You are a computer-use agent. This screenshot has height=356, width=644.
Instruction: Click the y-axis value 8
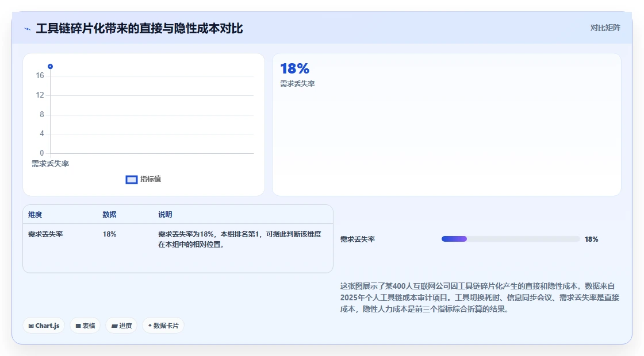click(41, 114)
